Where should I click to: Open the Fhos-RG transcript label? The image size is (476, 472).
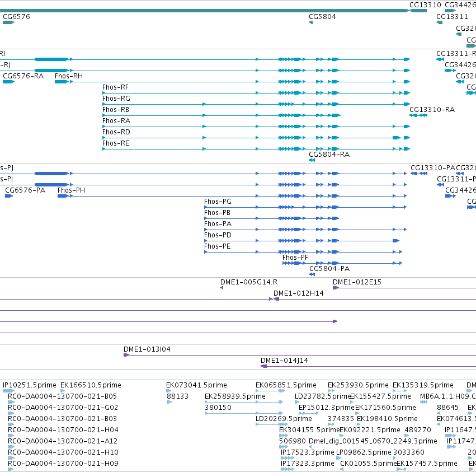(116, 99)
